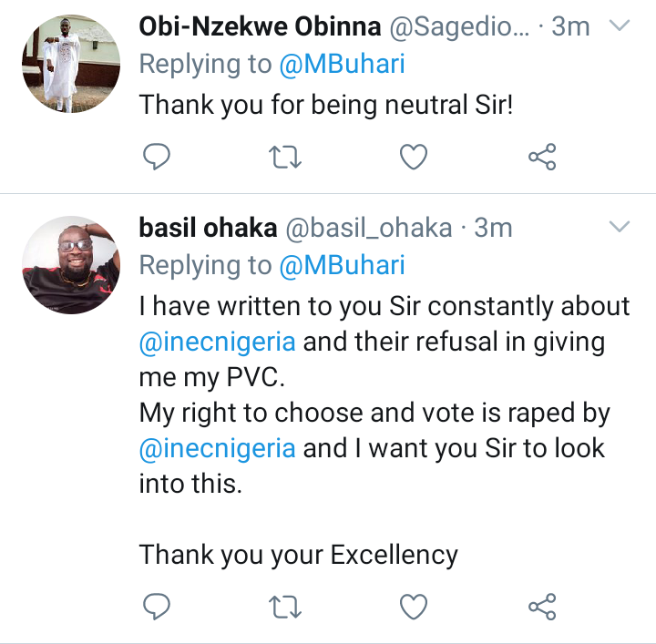
Task: Open second @inecnigeria mention before 'and I want'
Action: pos(218,449)
